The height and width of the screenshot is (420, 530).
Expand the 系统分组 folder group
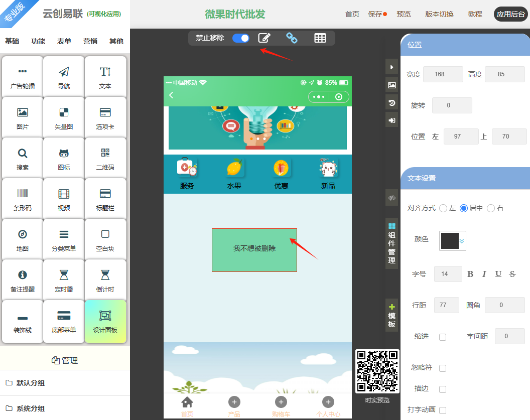(x=30, y=408)
